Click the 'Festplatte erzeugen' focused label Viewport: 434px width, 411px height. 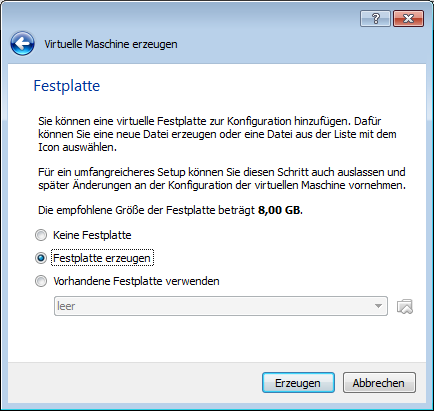[102, 258]
